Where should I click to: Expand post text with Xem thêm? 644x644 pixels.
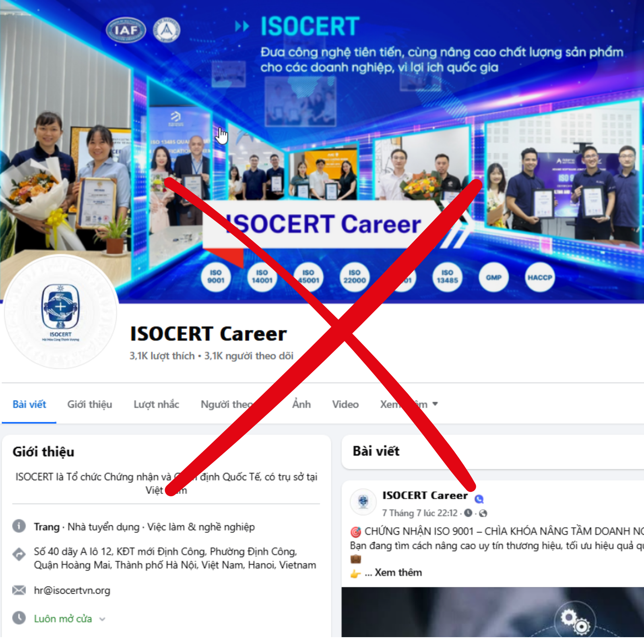(x=398, y=572)
